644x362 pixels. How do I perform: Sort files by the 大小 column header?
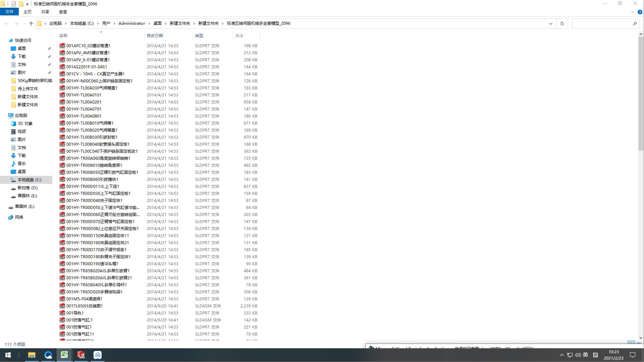(239, 35)
